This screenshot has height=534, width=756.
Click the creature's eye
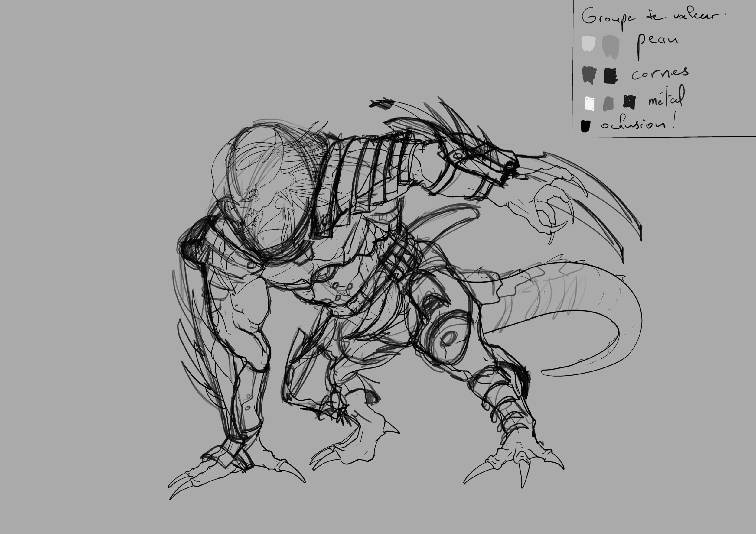click(x=249, y=195)
